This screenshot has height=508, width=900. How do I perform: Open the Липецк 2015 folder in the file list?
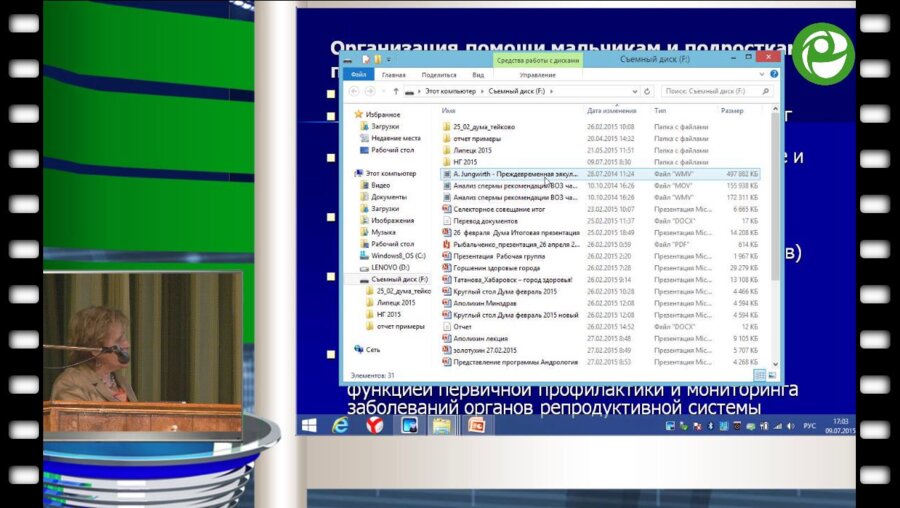click(x=472, y=150)
